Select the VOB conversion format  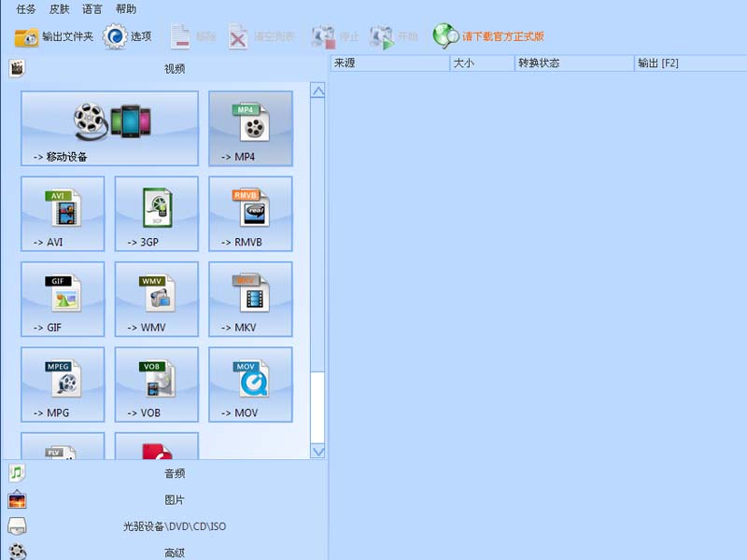[x=155, y=384]
